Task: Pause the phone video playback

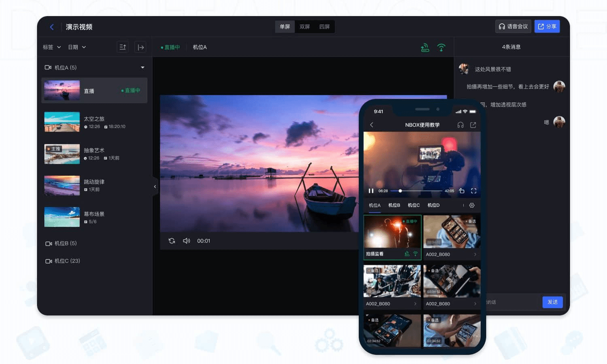Action: [371, 191]
